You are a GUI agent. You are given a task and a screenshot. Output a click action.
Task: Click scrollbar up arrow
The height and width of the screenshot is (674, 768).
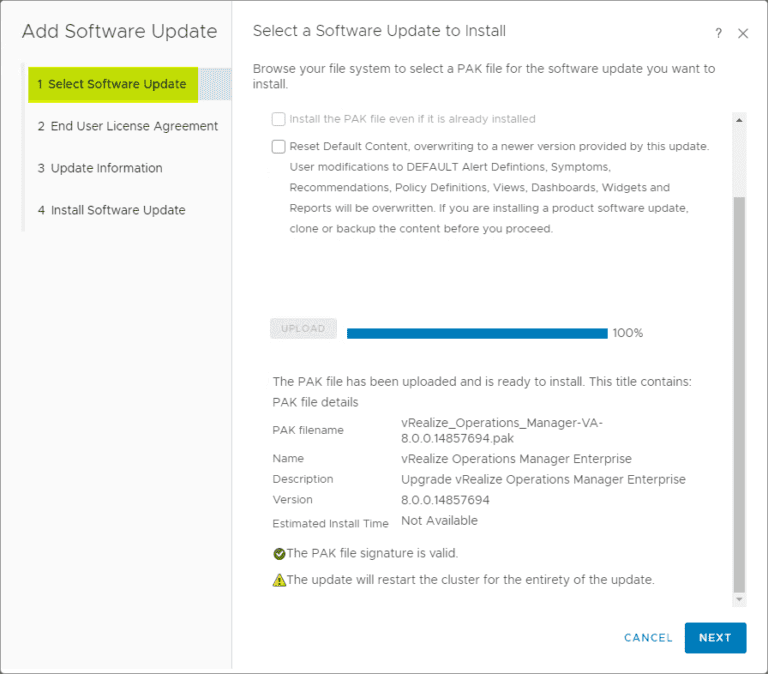point(739,119)
